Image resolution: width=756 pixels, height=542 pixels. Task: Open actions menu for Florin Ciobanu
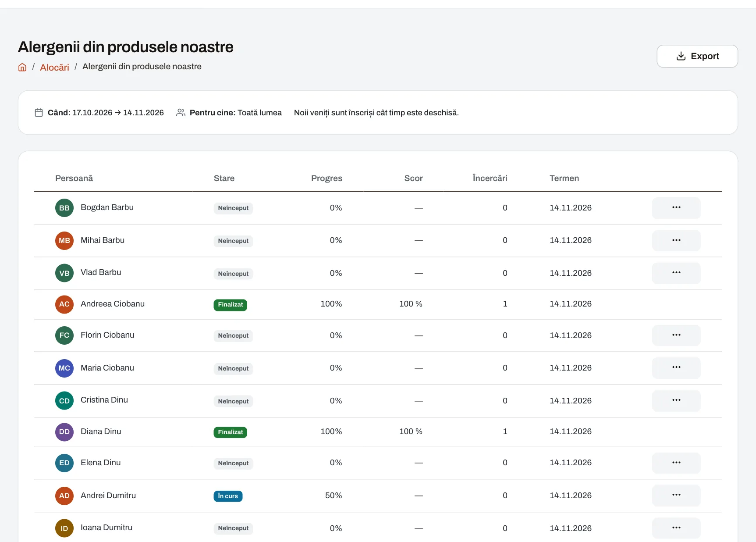click(676, 335)
